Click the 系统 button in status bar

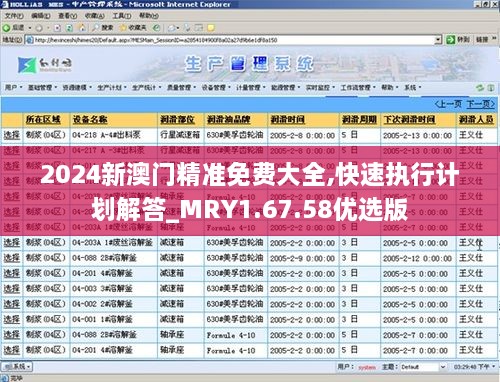pos(16,367)
